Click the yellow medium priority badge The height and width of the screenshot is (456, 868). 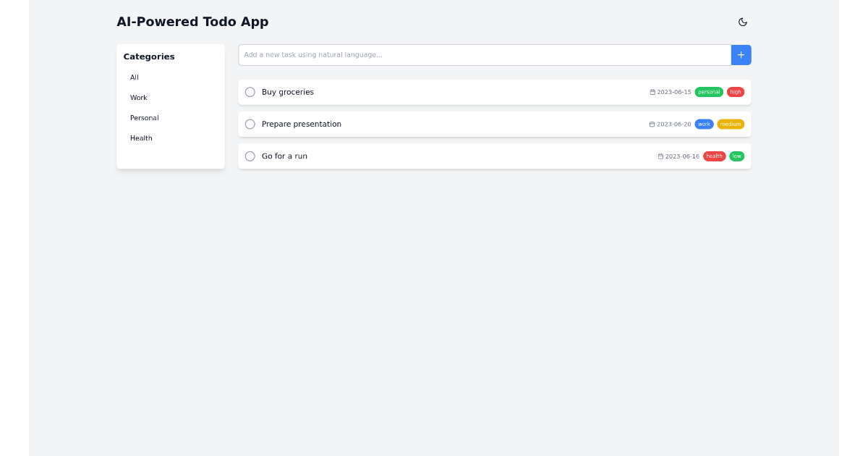731,124
